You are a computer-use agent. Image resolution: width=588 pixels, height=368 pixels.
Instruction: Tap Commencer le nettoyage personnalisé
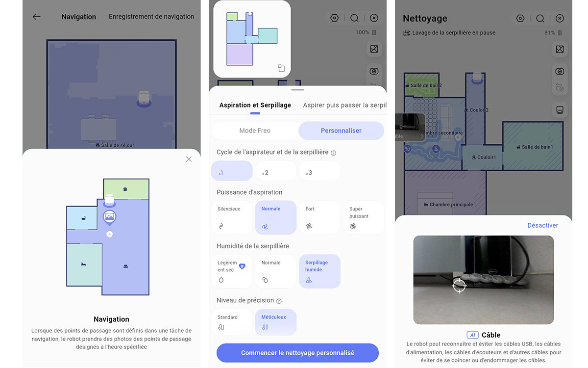click(297, 353)
